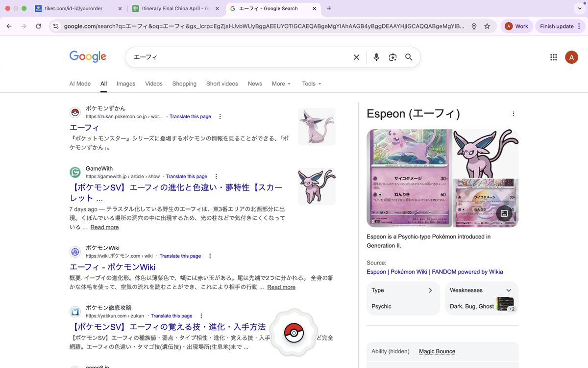Viewport: 588px width, 368px height.
Task: Open more options for GameWith result
Action: 216,177
